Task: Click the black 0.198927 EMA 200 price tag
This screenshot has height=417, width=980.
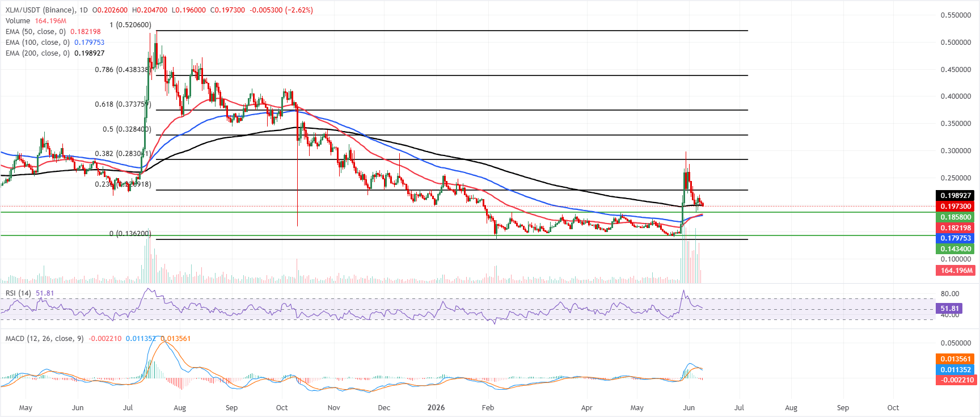Action: click(956, 196)
